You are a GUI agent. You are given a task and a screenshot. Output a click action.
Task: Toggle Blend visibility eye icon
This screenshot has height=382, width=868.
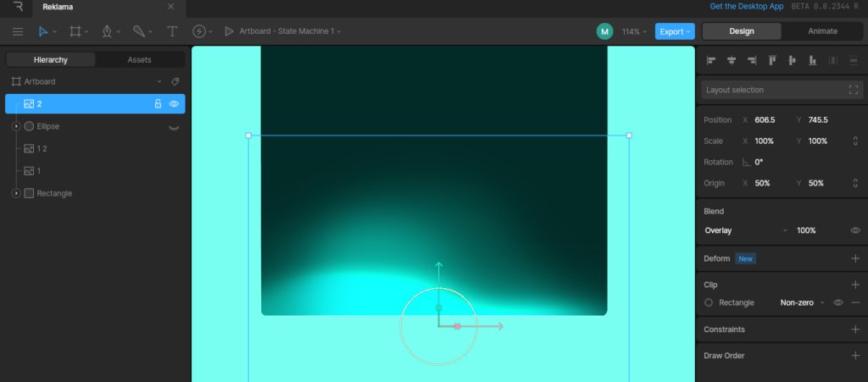click(855, 230)
